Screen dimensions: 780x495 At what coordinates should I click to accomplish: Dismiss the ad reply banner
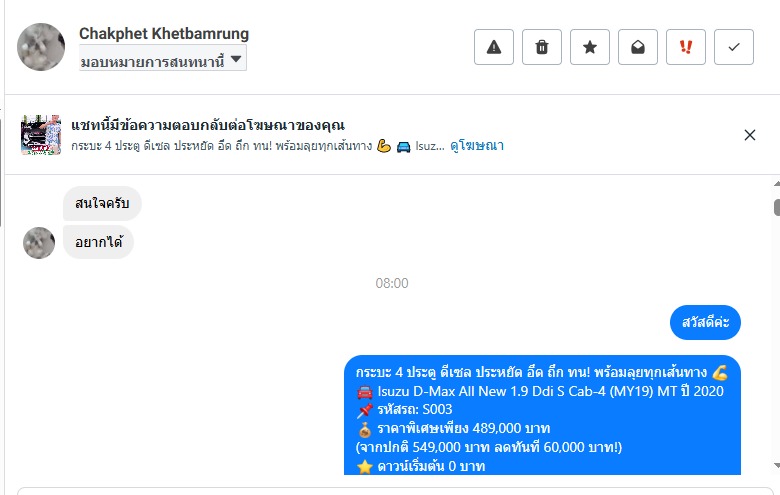click(x=750, y=135)
